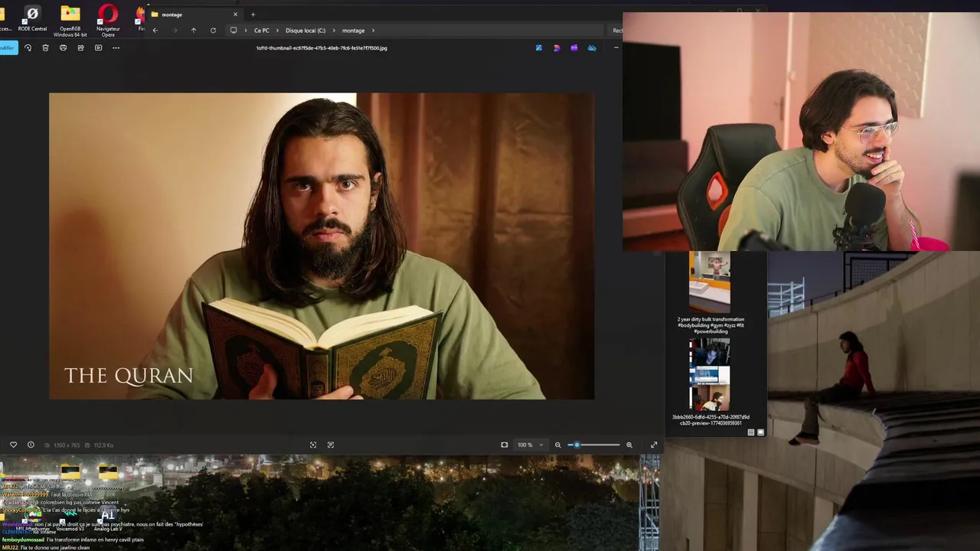Viewport: 980px width, 551px height.
Task: Toggle fit-to-window icon next to zoom percentage
Action: (504, 445)
